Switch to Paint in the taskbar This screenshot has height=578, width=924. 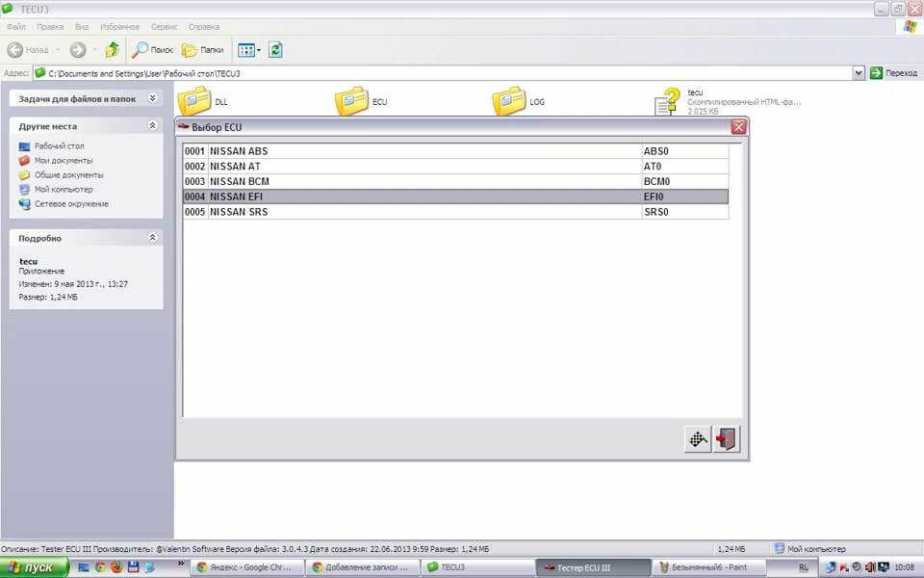tap(708, 567)
